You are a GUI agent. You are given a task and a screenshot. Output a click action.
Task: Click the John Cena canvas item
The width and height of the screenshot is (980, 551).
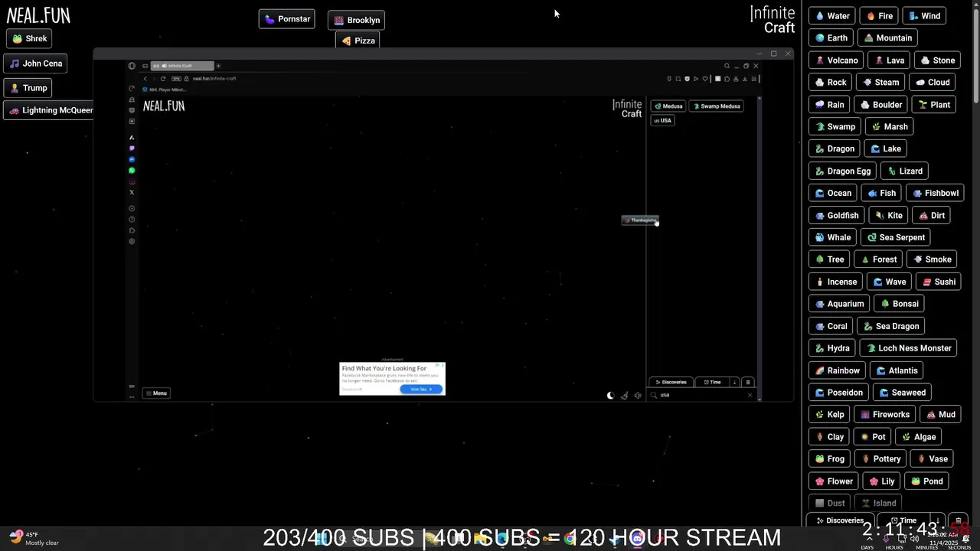pyautogui.click(x=35, y=64)
